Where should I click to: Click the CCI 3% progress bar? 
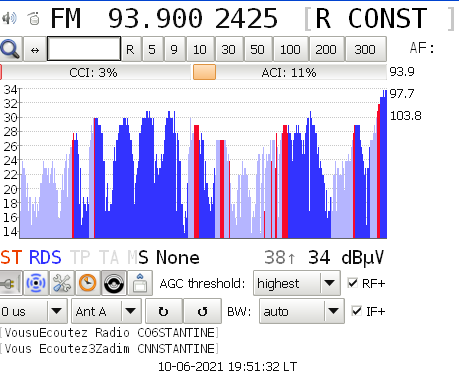tap(96, 72)
